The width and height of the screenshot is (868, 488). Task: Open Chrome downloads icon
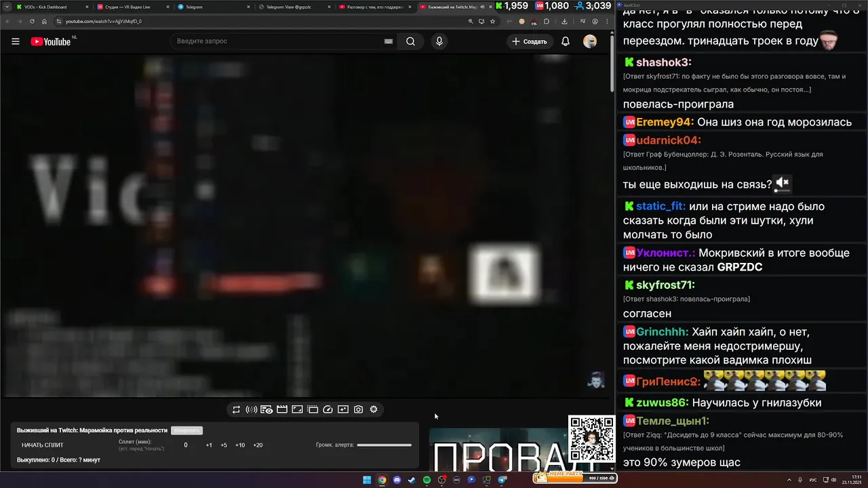(x=564, y=21)
